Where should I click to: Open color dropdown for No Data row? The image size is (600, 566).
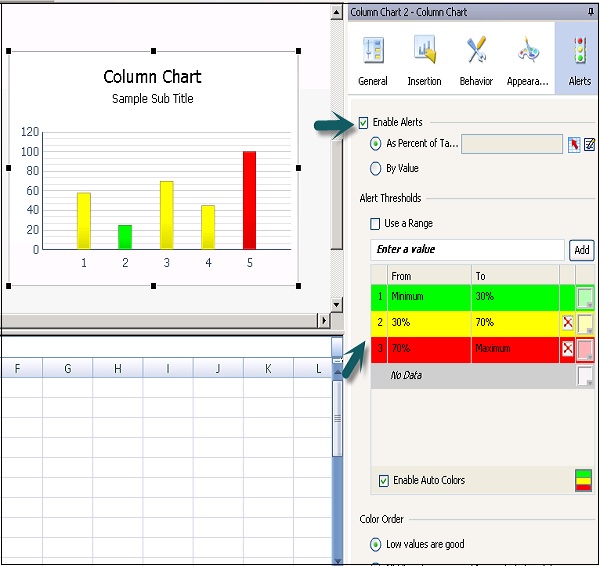[x=585, y=376]
